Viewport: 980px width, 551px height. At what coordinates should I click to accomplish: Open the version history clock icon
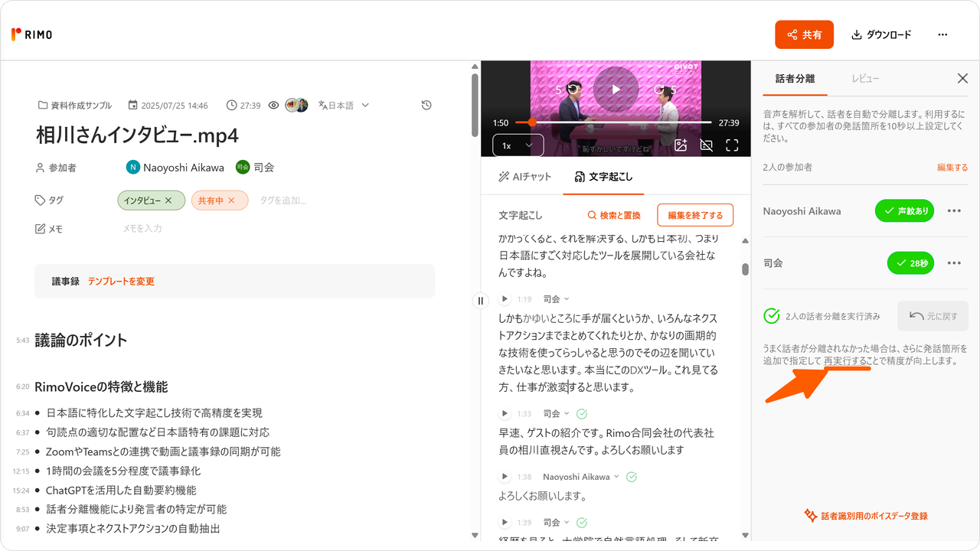pos(426,105)
